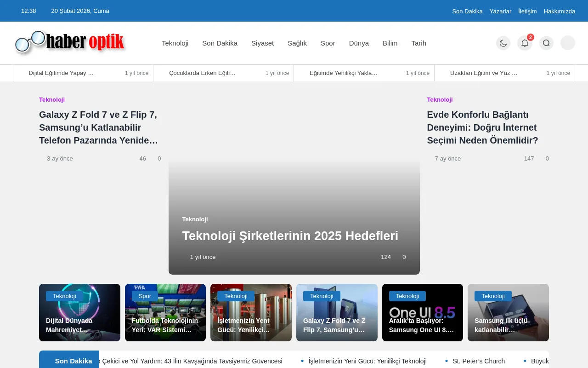The height and width of the screenshot is (368, 588).
Task: Open the One UI 8.5 card thumbnail
Action: pos(423,312)
